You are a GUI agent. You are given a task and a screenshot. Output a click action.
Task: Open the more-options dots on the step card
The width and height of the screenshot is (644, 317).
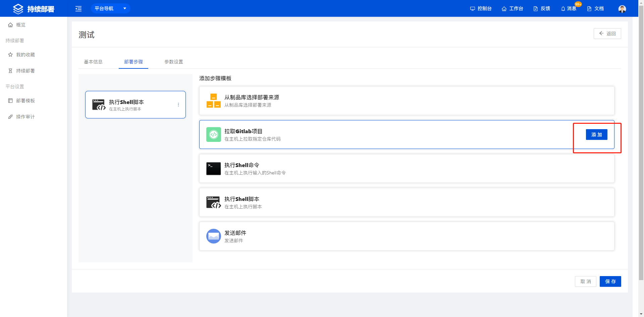pos(178,105)
